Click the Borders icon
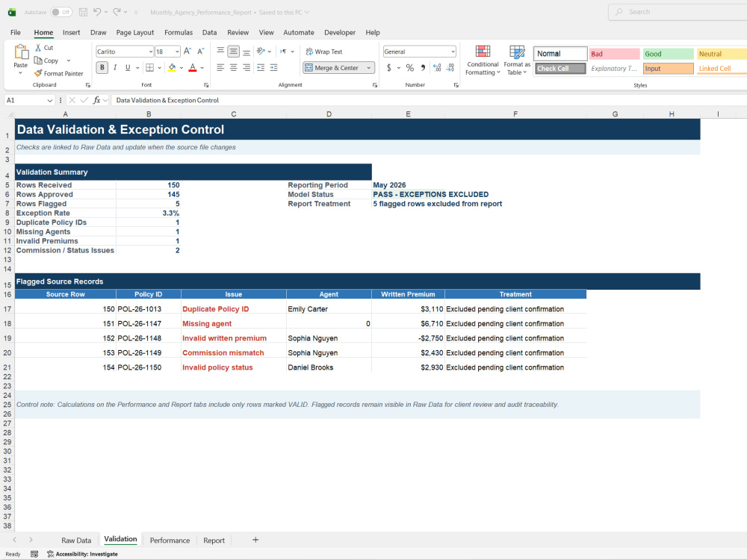 click(149, 68)
